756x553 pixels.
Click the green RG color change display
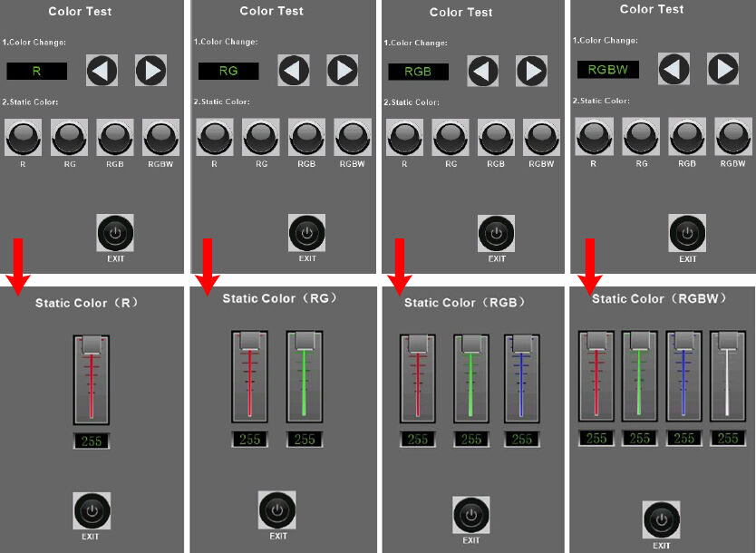click(x=228, y=71)
